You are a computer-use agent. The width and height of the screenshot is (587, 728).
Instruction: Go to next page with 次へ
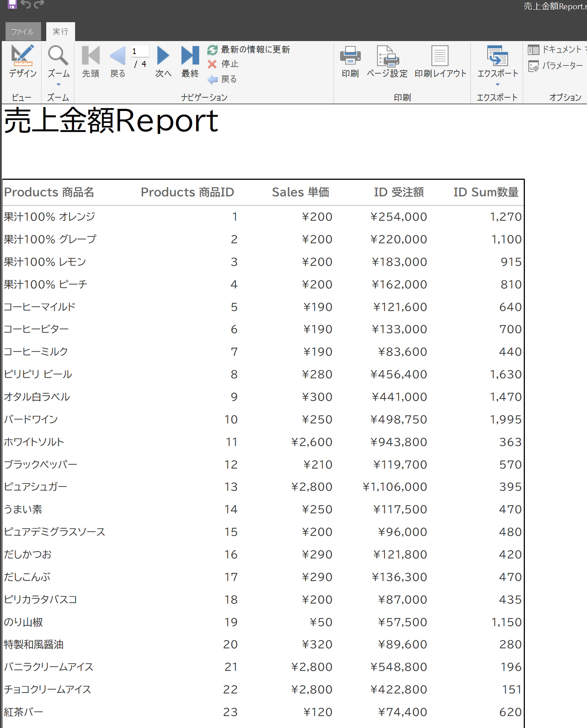coord(163,61)
